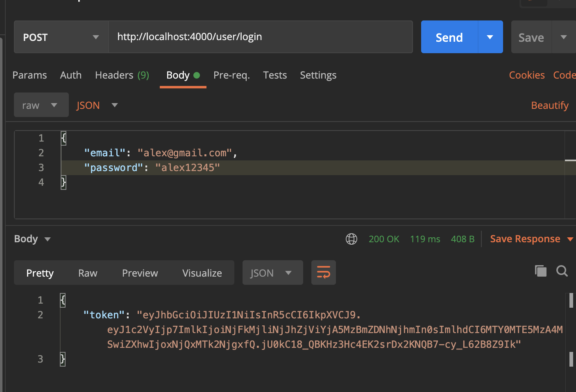
Task: Open the response JSON format dropdown
Action: (x=273, y=273)
